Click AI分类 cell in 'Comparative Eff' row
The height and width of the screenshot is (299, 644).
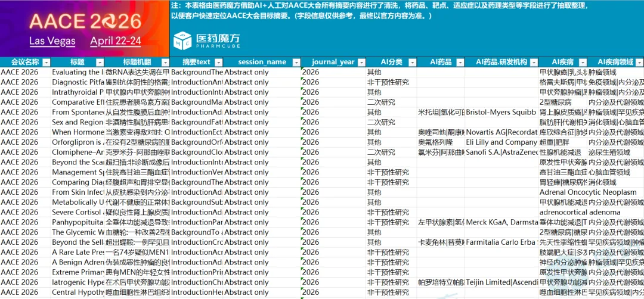[391, 102]
